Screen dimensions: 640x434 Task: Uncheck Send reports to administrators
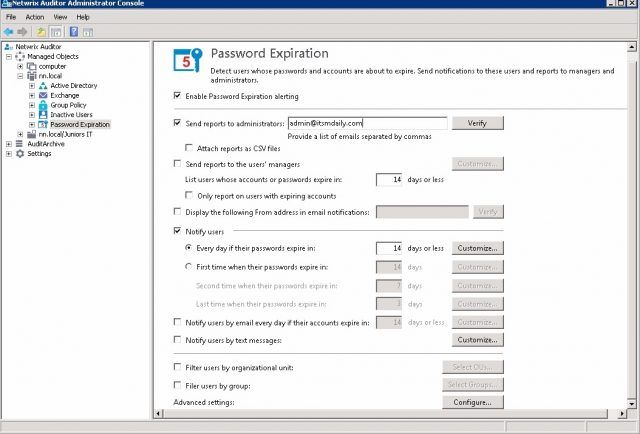pyautogui.click(x=177, y=122)
